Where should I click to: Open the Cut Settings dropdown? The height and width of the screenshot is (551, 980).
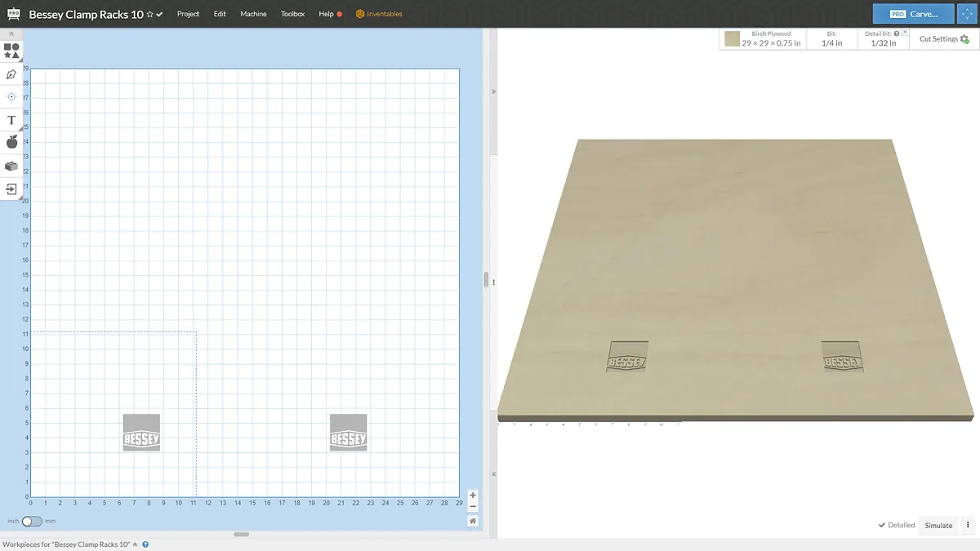click(x=943, y=38)
